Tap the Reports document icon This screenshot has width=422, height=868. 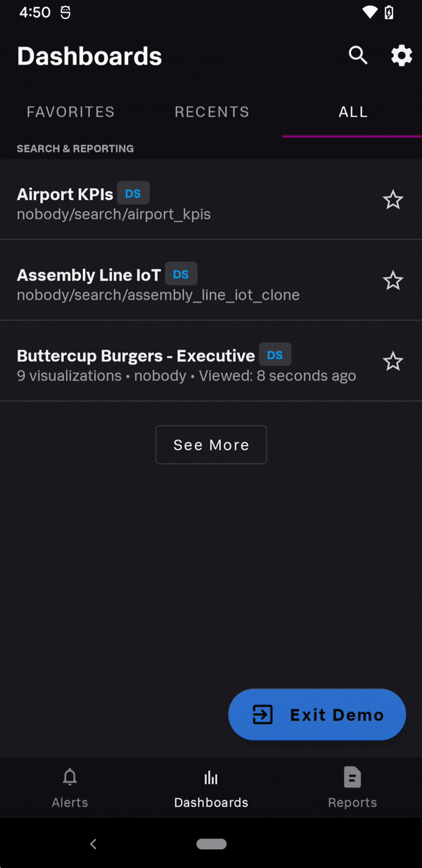[x=352, y=777]
